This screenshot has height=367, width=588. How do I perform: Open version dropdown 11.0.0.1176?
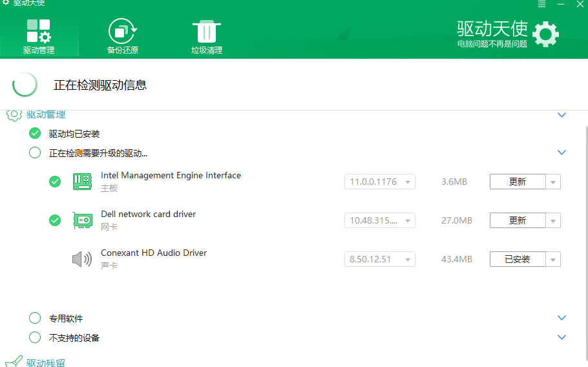(379, 182)
